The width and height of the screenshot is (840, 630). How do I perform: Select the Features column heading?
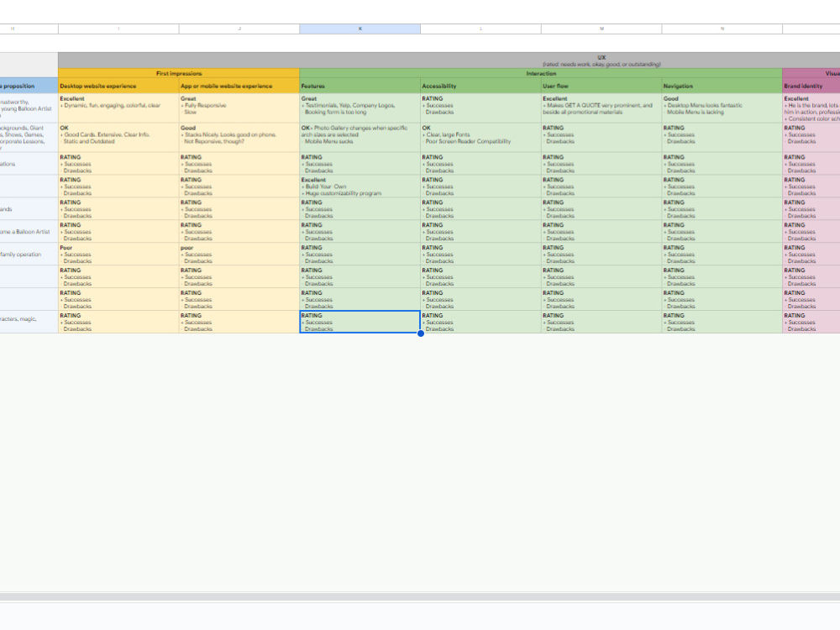(x=360, y=86)
